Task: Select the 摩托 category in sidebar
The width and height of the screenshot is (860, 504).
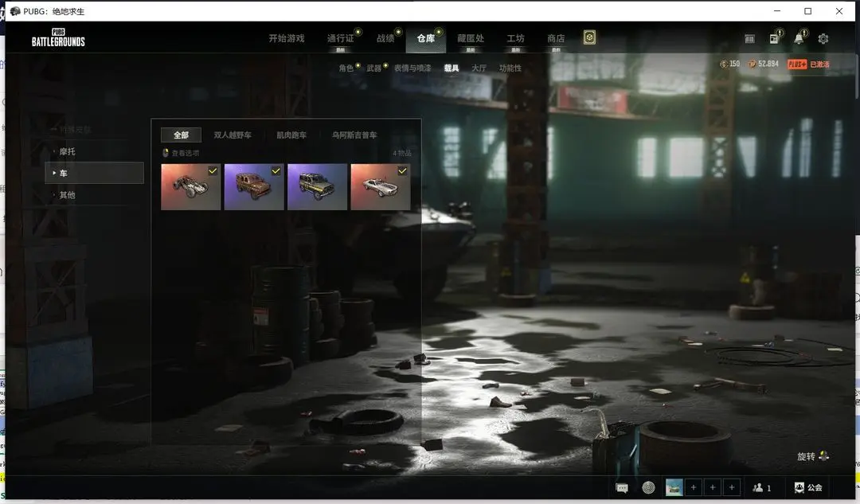Action: (94, 151)
